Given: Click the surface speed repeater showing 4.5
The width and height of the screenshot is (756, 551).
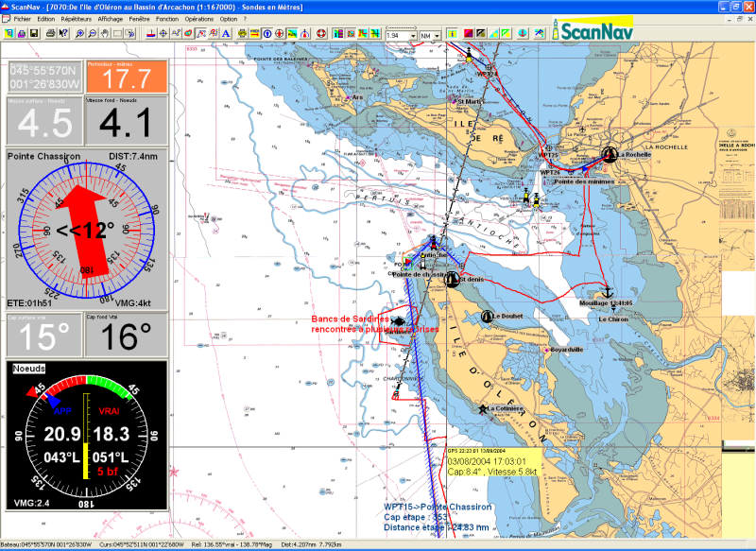Looking at the screenshot, I should [x=44, y=121].
